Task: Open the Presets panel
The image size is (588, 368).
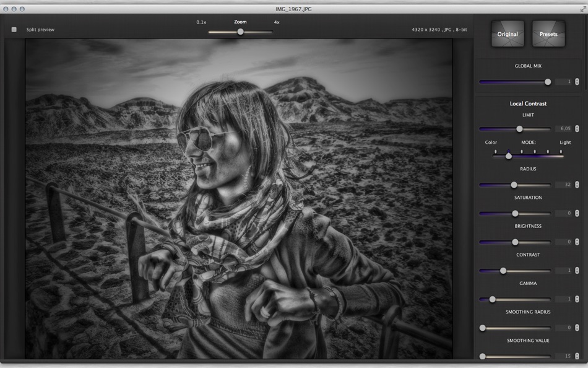Action: [548, 34]
